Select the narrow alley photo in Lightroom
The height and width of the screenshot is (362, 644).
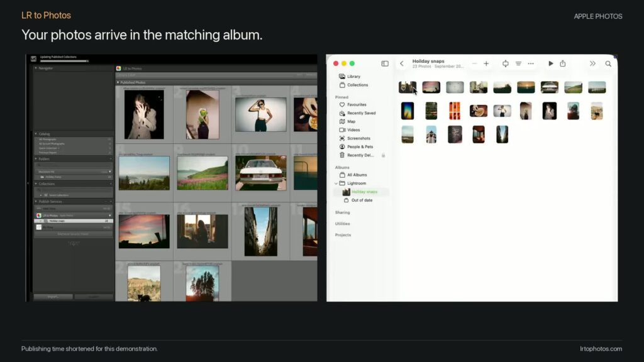pyautogui.click(x=261, y=231)
